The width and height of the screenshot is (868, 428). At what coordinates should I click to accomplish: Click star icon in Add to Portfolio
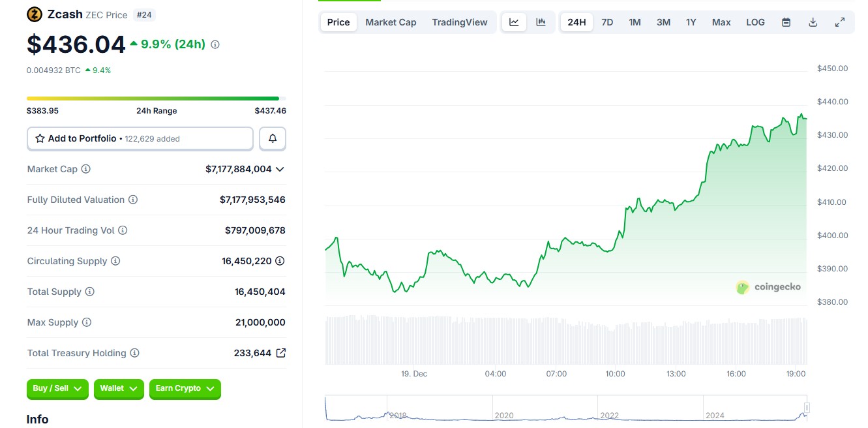tap(40, 138)
